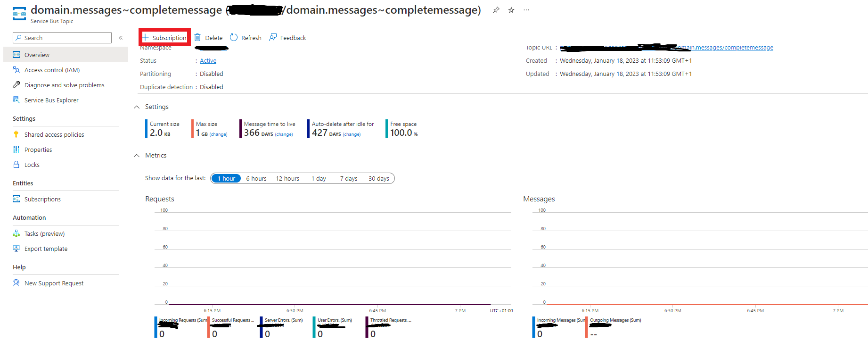The height and width of the screenshot is (341, 868).
Task: Collapse the Settings section
Action: click(x=137, y=107)
